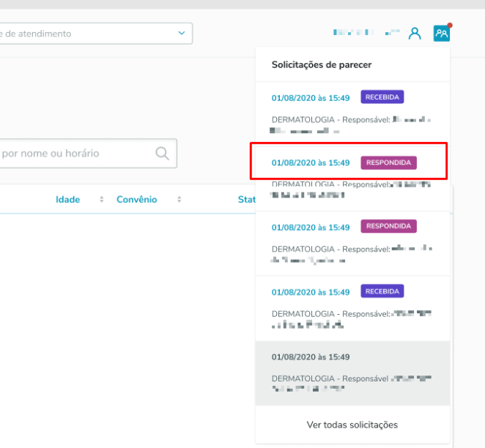Focus the search by nome ou horário field

click(x=88, y=153)
